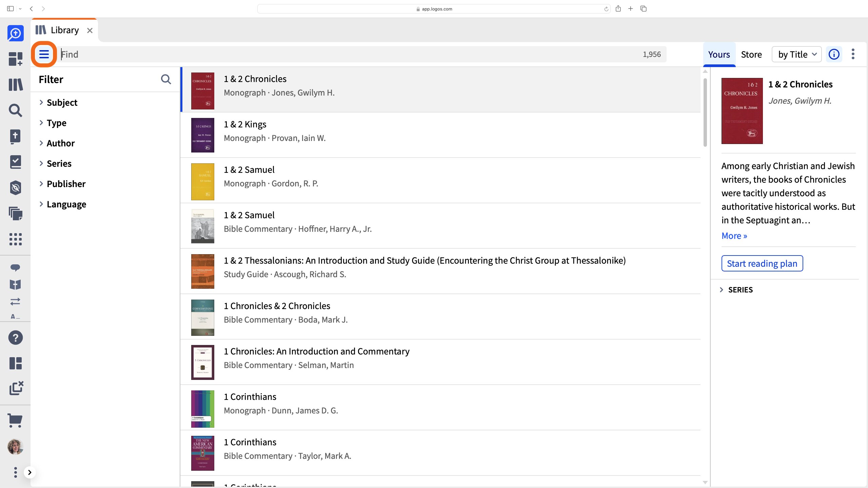Toggle the filter sidebar hamburger button
The image size is (868, 488).
pos(44,54)
